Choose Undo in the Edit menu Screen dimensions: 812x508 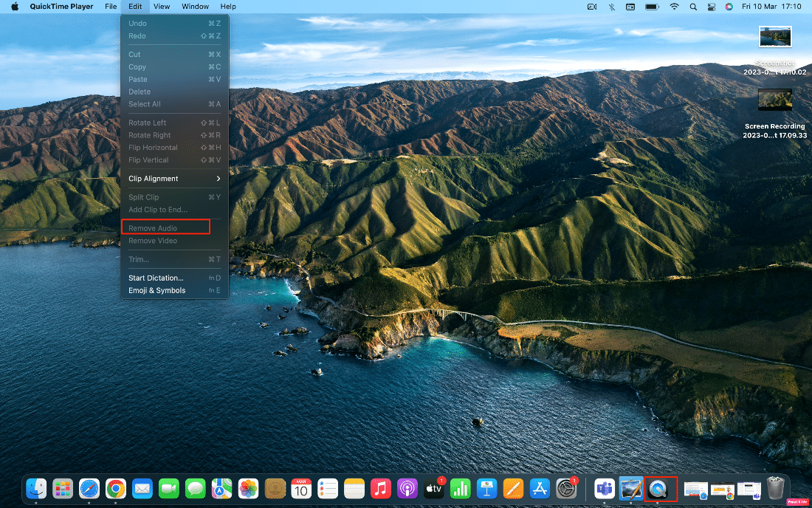174,24
